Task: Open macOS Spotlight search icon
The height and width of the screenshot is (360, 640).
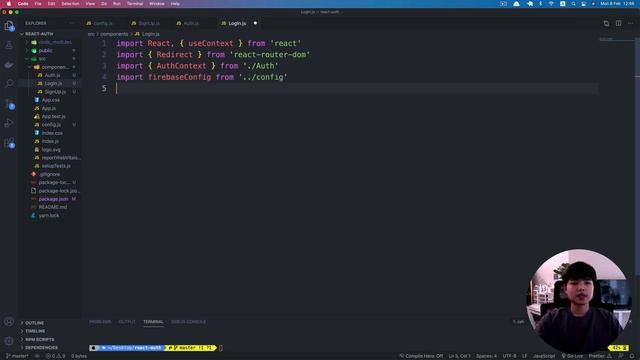Action: (573, 4)
